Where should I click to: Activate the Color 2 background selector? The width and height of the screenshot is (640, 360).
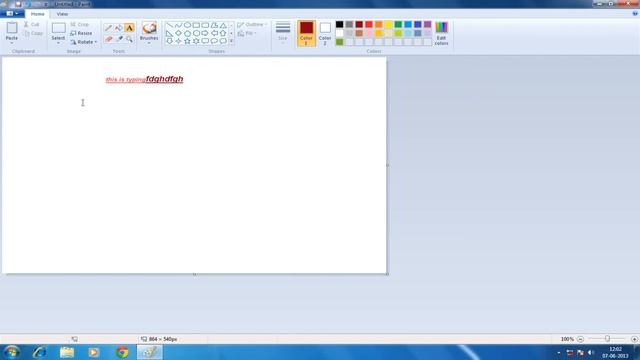point(325,33)
